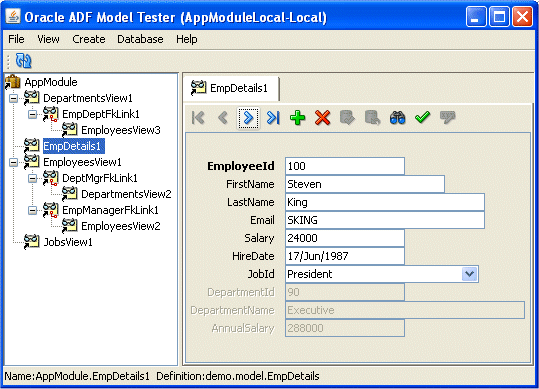Click the Email field containing SKING
Screen dimensions: 539x389
click(385, 220)
